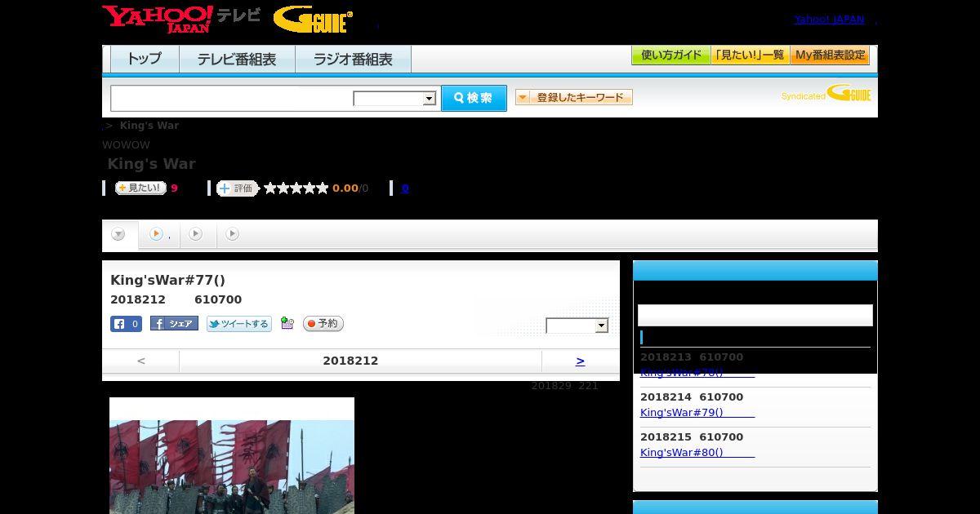
Task: Open the 「見たい!」一覧 list
Action: coord(751,55)
